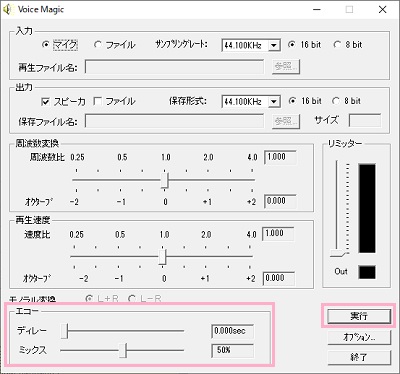Open オプション settings button

[x=359, y=337]
